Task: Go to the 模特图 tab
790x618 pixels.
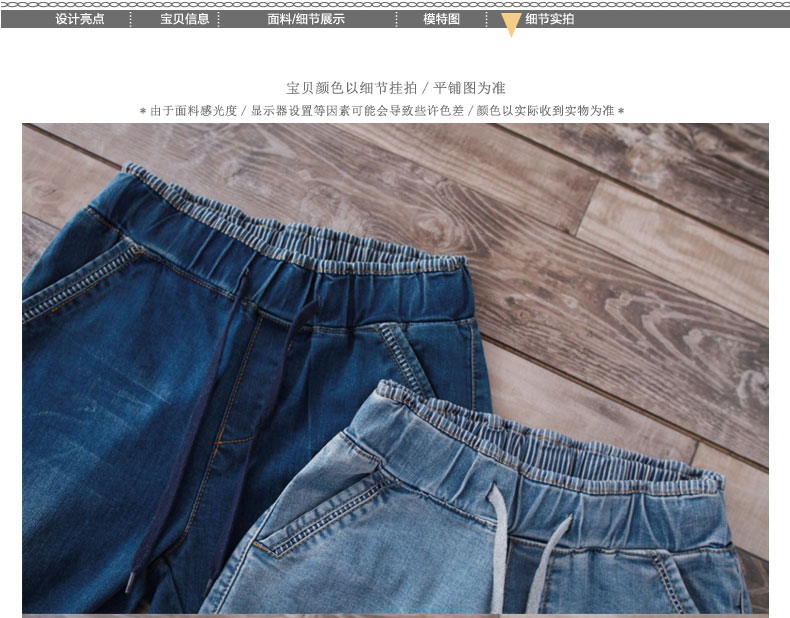Action: click(441, 19)
